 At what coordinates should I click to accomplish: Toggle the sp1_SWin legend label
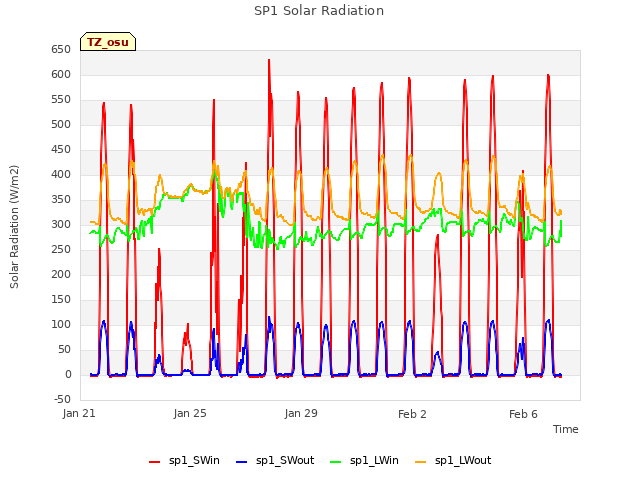(194, 460)
